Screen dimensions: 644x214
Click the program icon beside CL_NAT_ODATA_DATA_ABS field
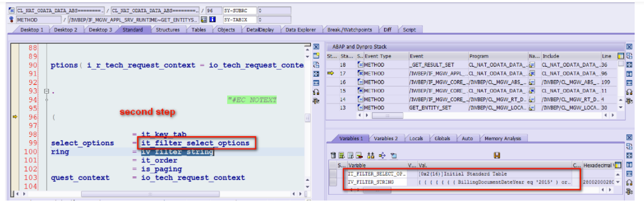coord(12,11)
